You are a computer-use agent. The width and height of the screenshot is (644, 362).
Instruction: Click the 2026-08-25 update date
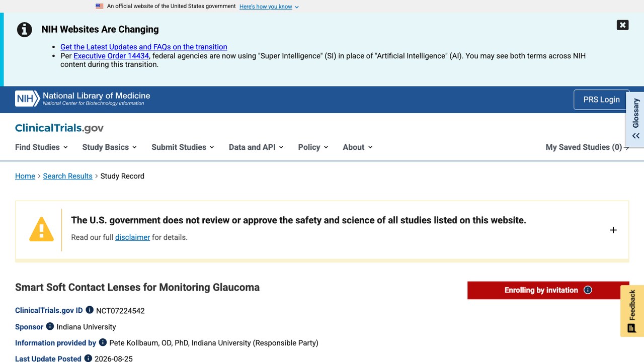tap(114, 358)
